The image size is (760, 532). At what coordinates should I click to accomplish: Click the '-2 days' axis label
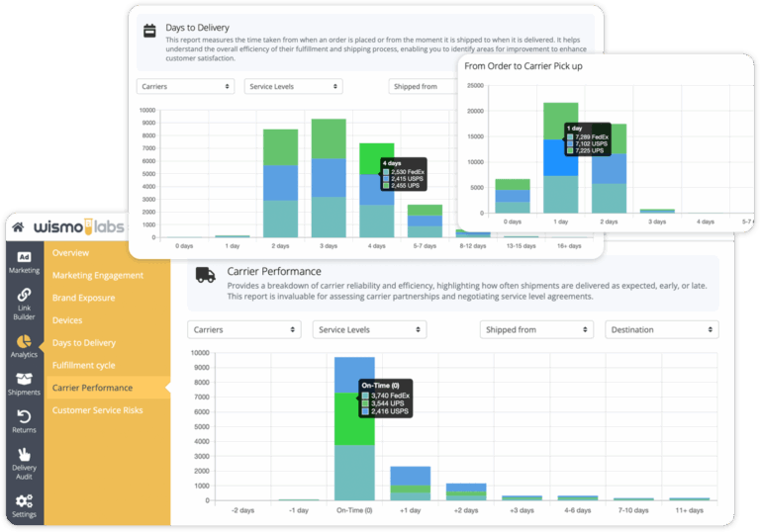click(x=242, y=510)
